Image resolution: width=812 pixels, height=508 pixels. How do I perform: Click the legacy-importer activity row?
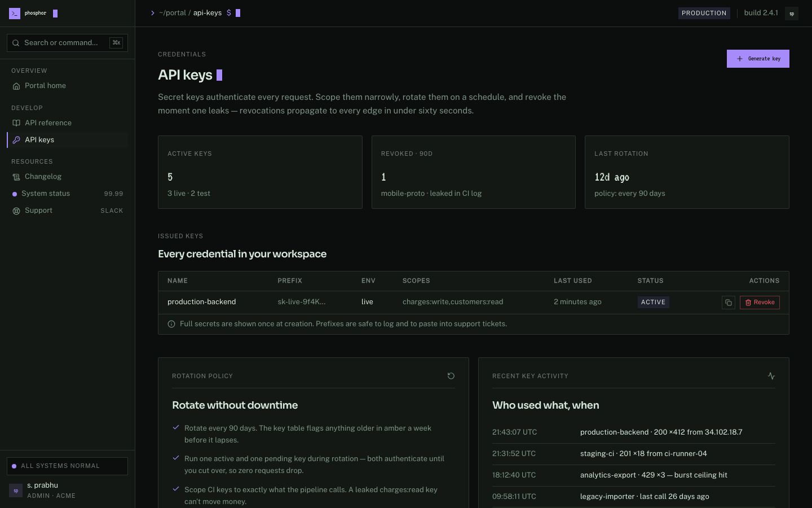coord(633,497)
